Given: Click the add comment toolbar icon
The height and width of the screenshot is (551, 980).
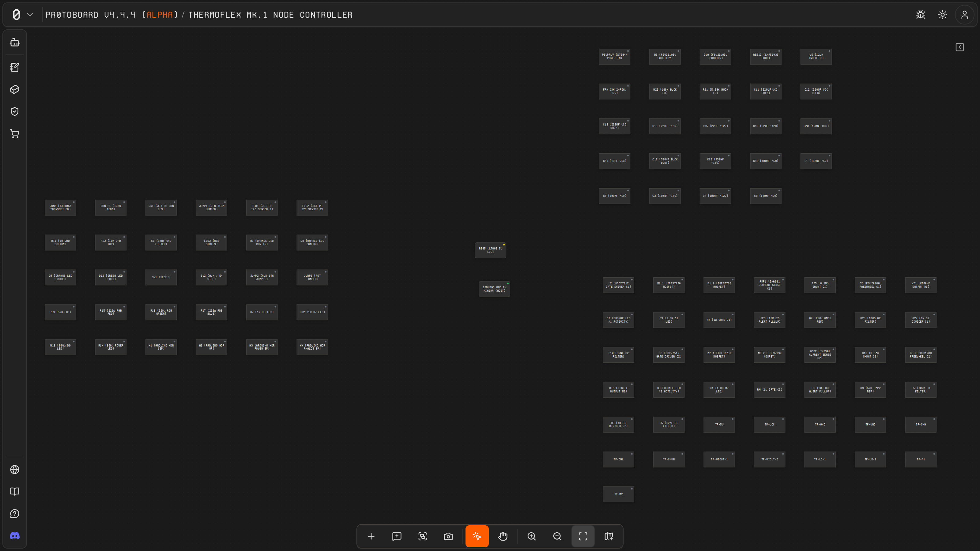Looking at the screenshot, I should pyautogui.click(x=397, y=536).
